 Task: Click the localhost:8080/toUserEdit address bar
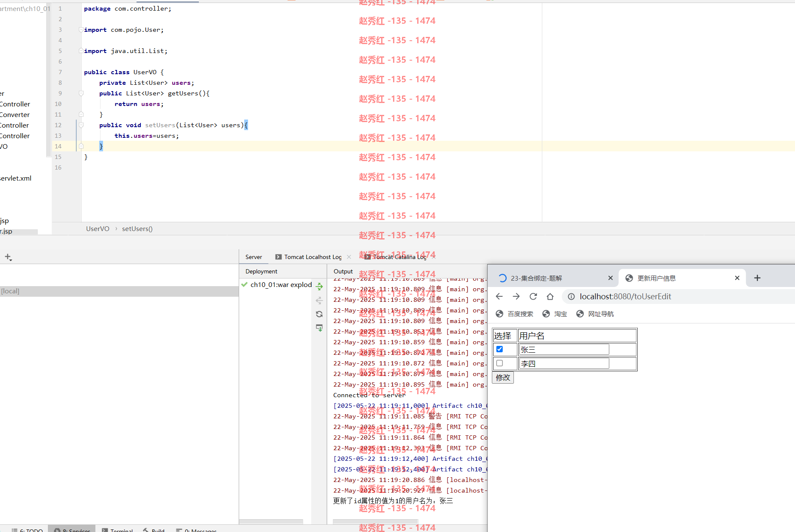pyautogui.click(x=678, y=296)
